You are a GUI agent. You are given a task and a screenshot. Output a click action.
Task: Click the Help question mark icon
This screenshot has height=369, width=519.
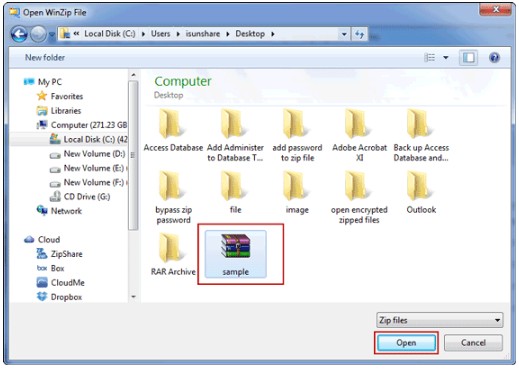(x=494, y=58)
